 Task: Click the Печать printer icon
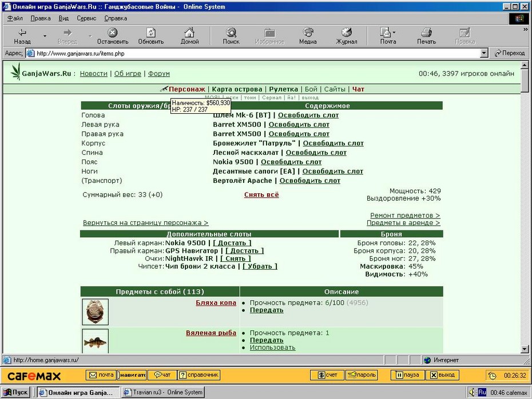426,33
